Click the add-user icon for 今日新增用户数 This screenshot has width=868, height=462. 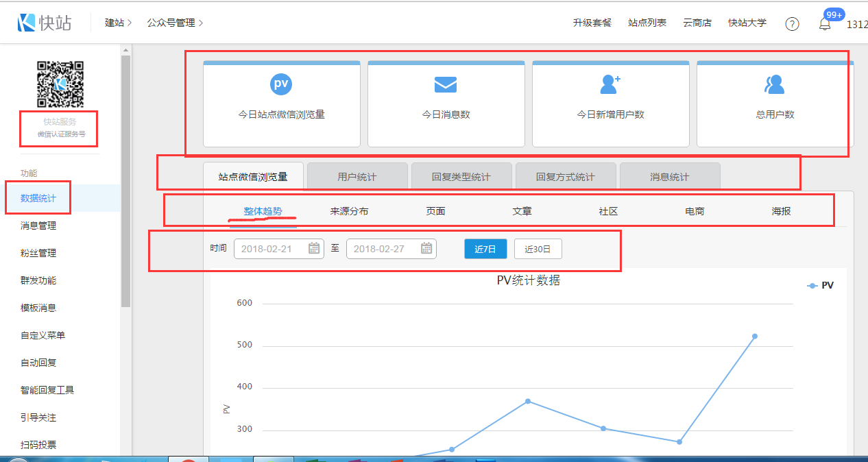point(610,84)
